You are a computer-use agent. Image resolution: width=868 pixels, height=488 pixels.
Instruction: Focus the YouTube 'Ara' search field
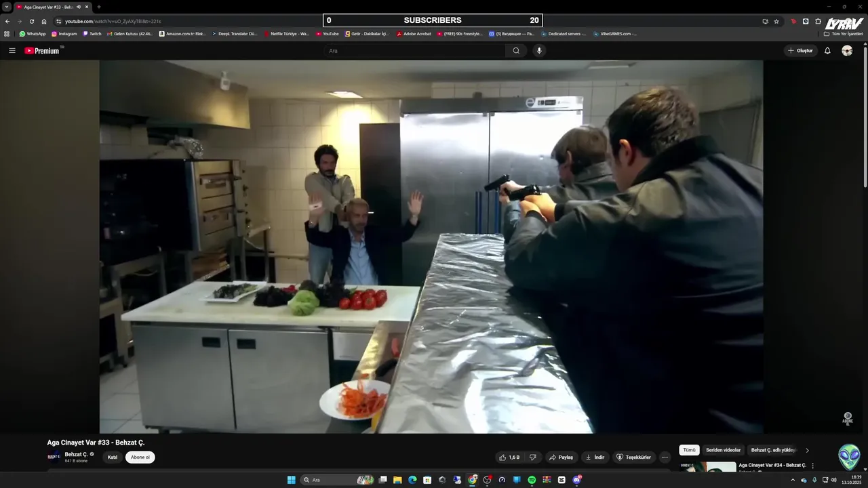pos(415,51)
